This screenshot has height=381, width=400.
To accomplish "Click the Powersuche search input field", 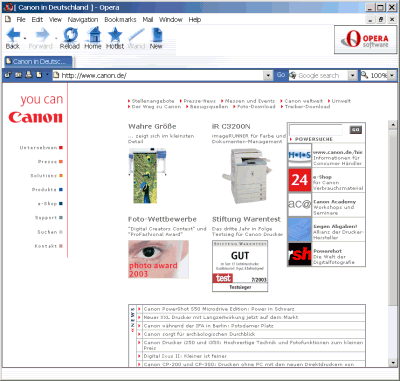I will point(316,130).
